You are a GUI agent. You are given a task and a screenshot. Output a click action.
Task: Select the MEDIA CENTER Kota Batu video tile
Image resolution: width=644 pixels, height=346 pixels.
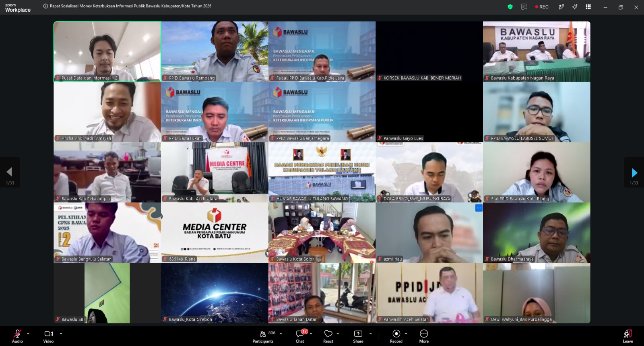[x=215, y=233]
